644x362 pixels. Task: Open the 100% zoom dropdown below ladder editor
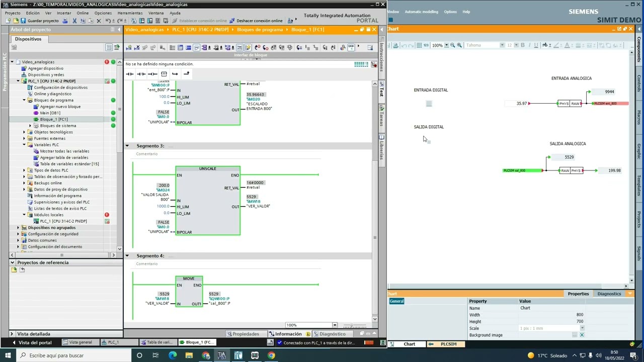pyautogui.click(x=334, y=325)
